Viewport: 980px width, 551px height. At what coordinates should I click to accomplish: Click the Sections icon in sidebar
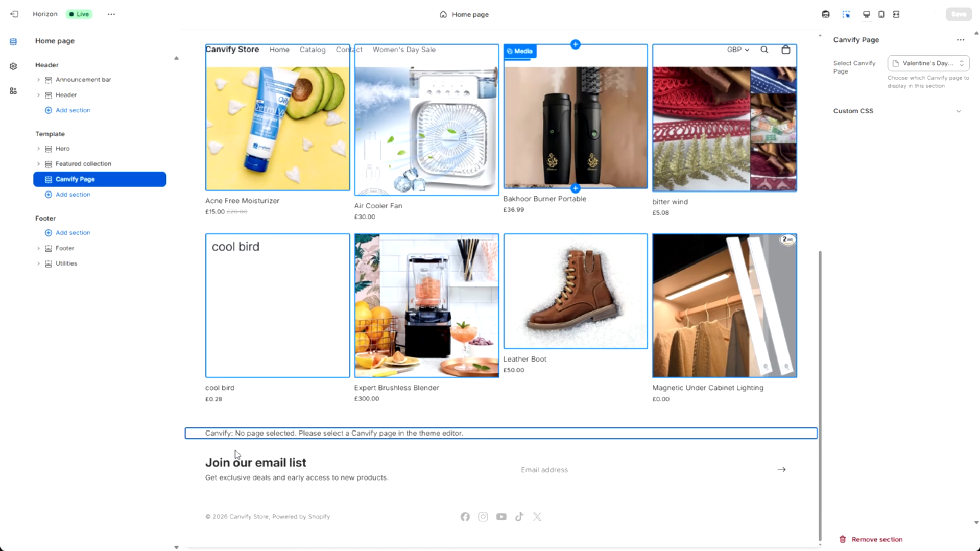[13, 42]
